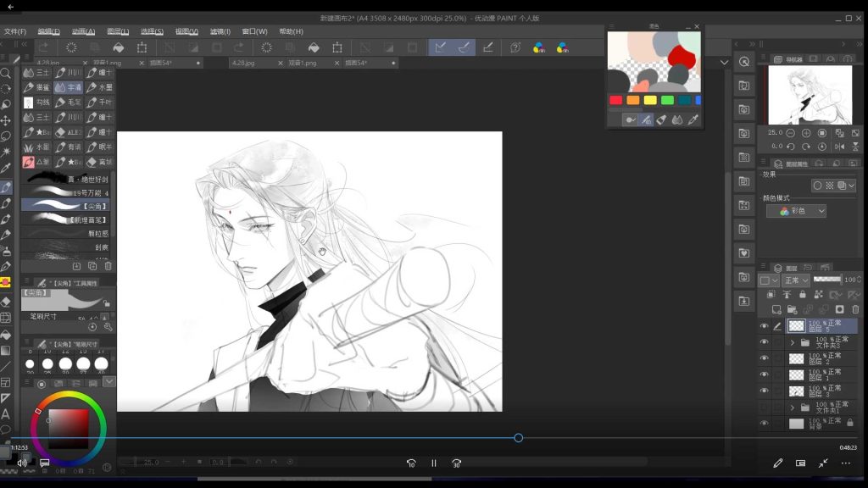Open the 正常 blending mode dropdown

795,280
